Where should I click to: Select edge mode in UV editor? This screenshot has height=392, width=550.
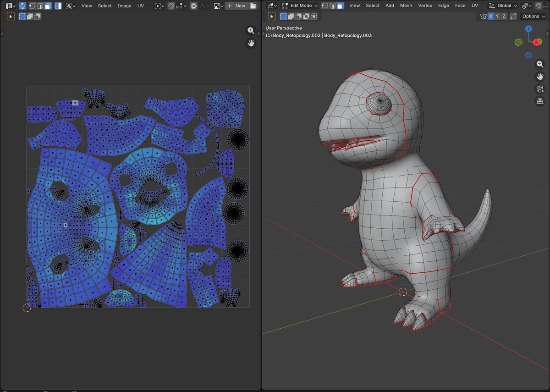[40, 6]
